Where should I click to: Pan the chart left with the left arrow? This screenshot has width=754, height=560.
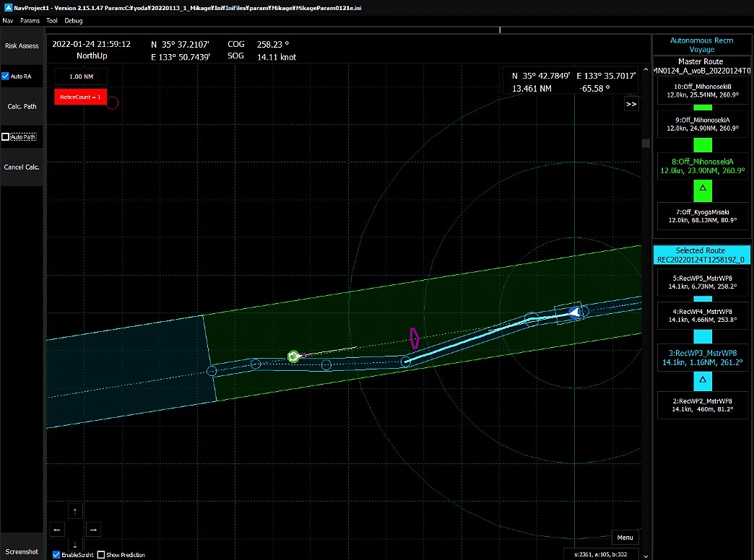pos(57,530)
